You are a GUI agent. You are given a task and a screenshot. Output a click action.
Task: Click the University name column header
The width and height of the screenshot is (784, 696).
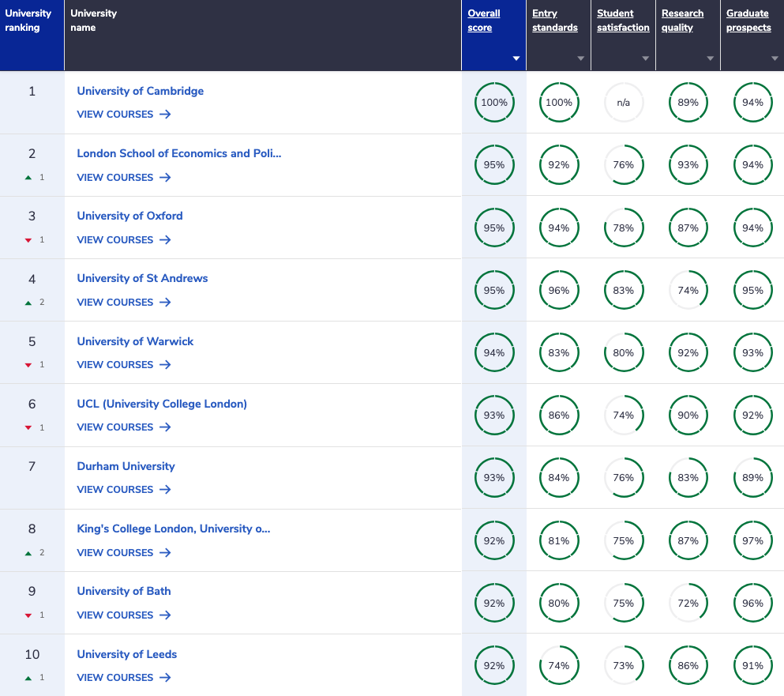263,35
